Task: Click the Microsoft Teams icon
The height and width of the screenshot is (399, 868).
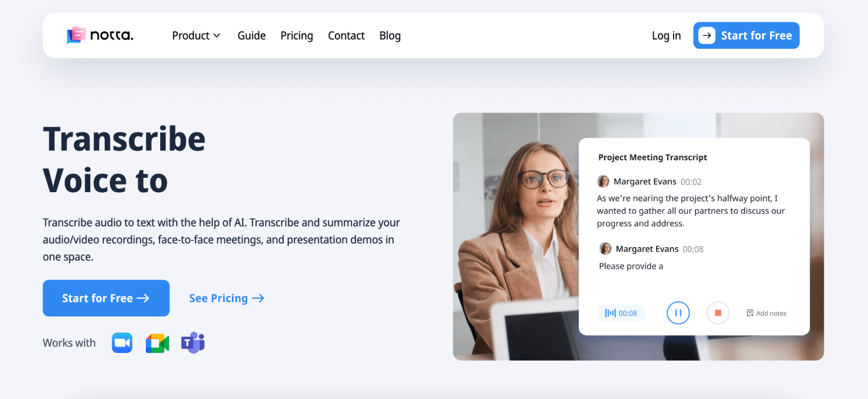Action: click(193, 343)
